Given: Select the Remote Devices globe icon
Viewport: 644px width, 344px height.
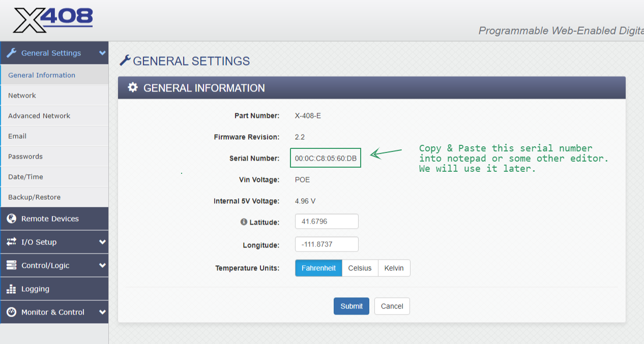Looking at the screenshot, I should 11,218.
